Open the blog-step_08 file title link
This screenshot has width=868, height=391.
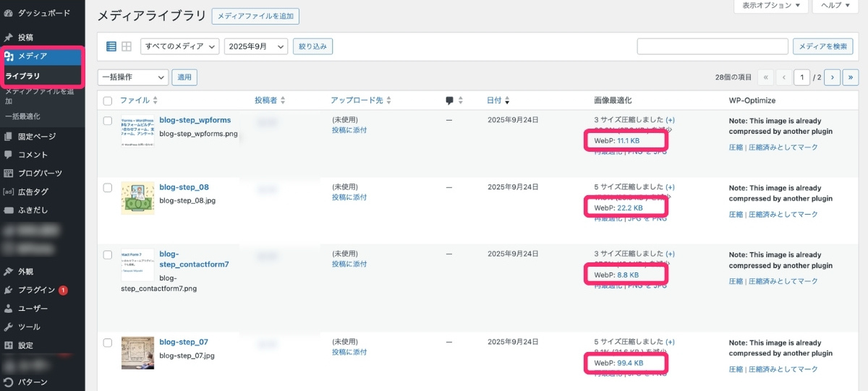184,186
